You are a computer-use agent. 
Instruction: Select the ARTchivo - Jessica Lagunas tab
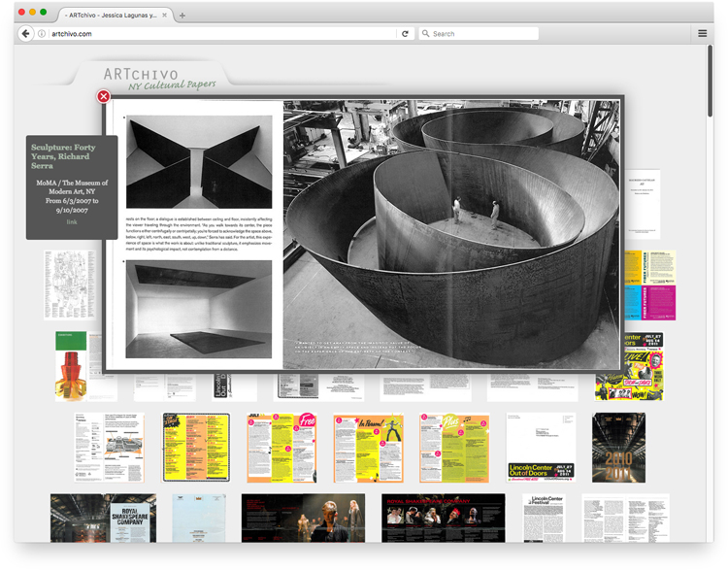pyautogui.click(x=116, y=15)
